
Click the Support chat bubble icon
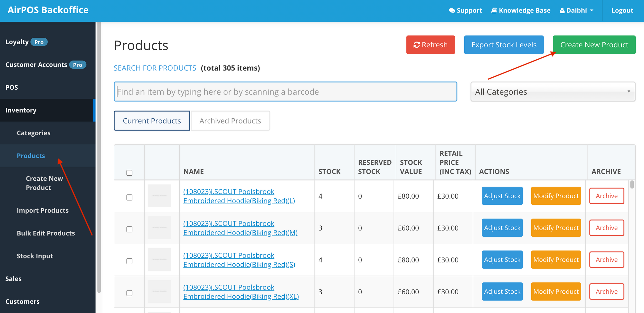click(x=452, y=11)
